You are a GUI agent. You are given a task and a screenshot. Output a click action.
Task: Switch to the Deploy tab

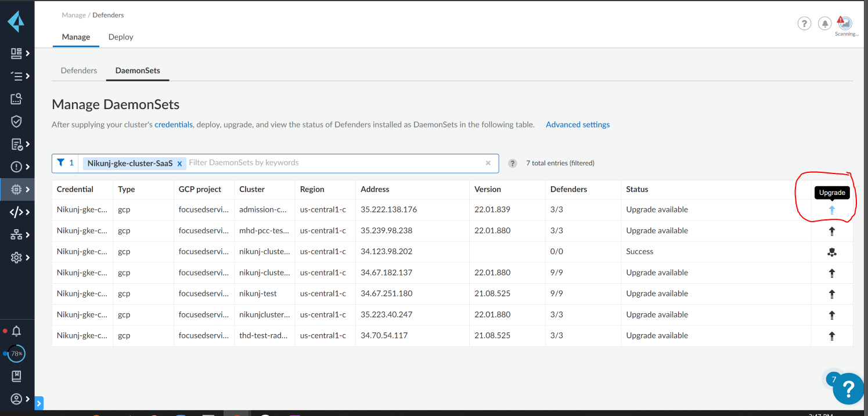(121, 37)
